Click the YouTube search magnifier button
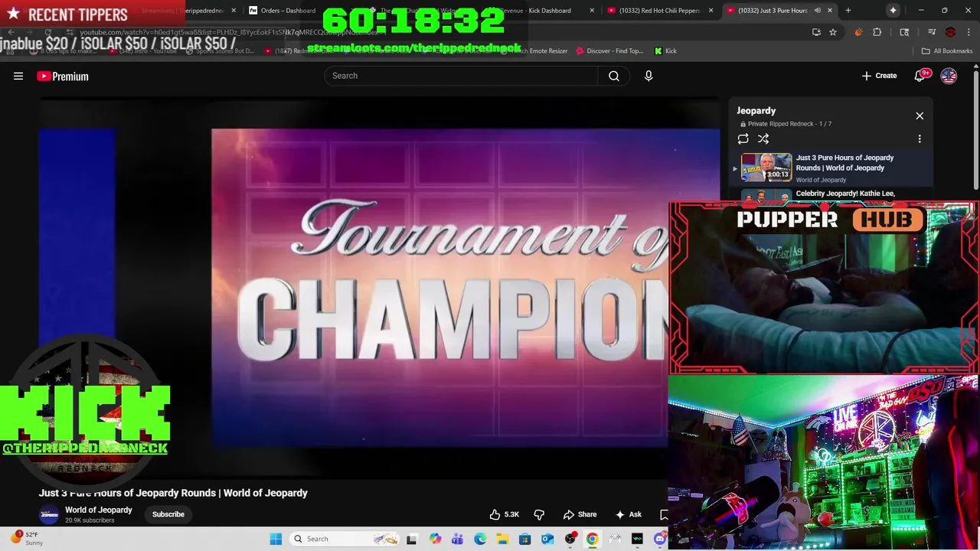 (x=614, y=76)
